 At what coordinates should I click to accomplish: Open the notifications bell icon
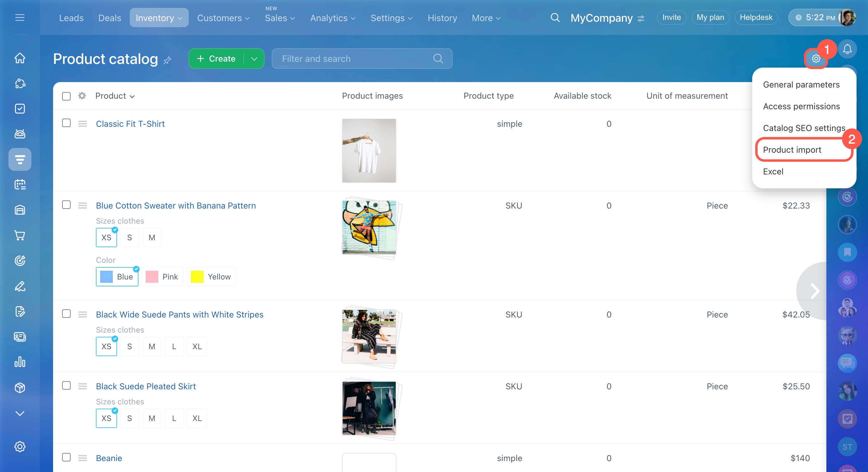tap(847, 49)
